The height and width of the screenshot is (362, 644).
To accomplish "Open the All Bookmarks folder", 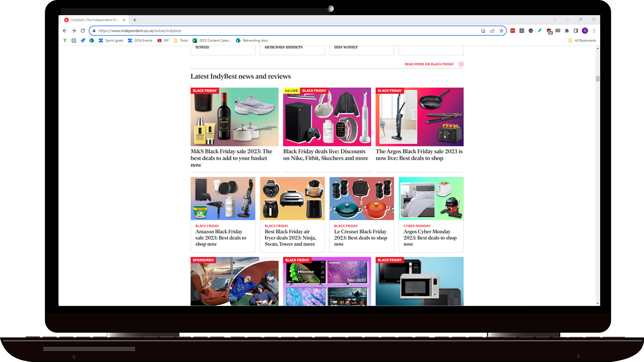I will click(582, 41).
